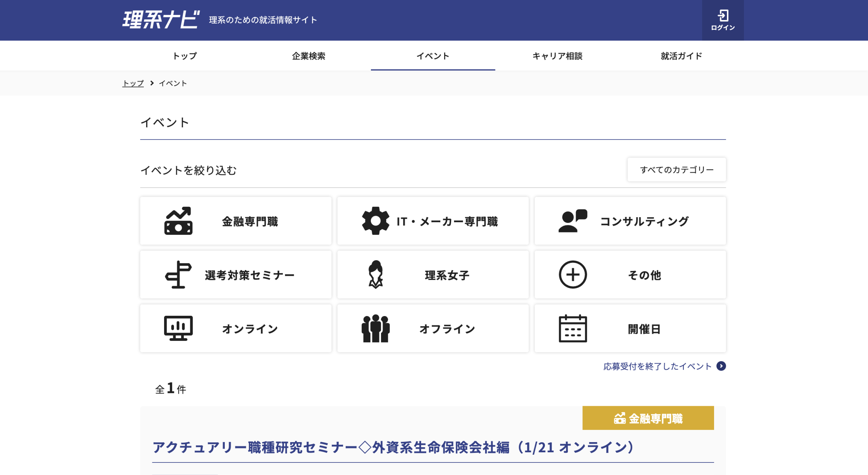This screenshot has width=868, height=475.
Task: Open the calendar icon for 開催日
Action: pyautogui.click(x=573, y=328)
